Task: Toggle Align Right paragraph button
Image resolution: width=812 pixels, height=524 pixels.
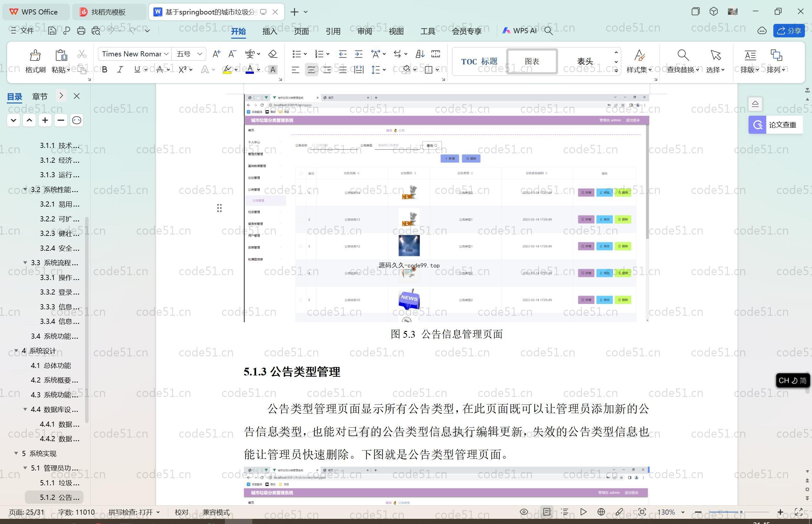Action: click(327, 70)
